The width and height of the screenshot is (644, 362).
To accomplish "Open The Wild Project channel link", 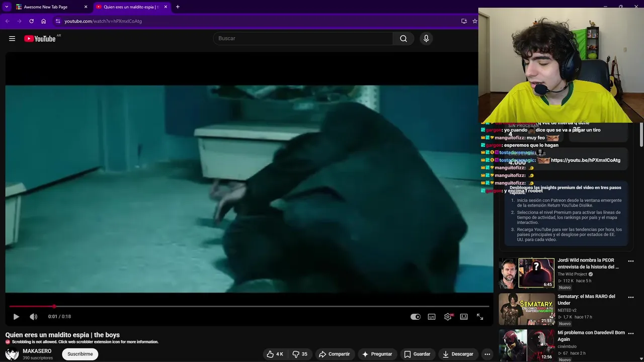I will 572,275.
